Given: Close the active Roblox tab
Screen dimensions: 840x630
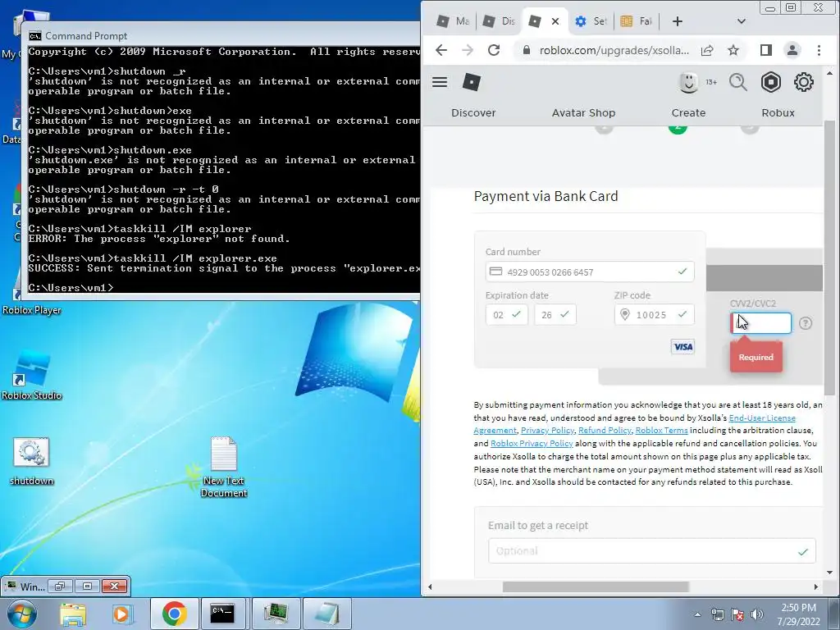Looking at the screenshot, I should pos(555,21).
